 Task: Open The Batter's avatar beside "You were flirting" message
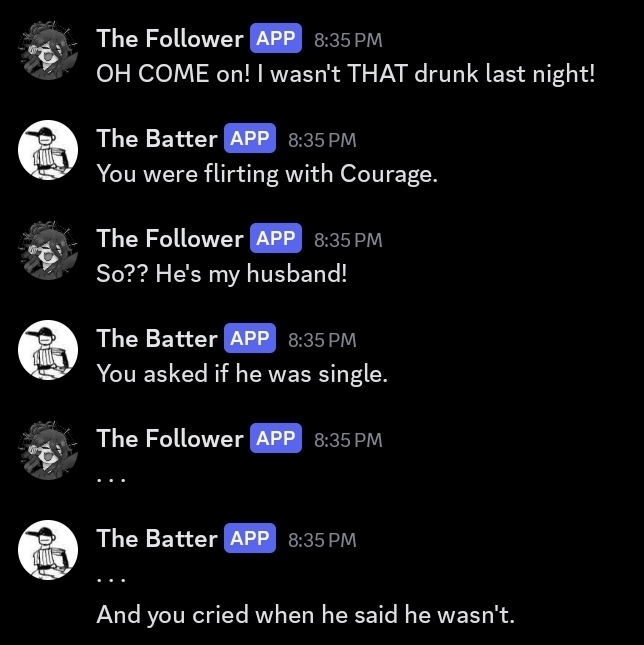(x=48, y=151)
